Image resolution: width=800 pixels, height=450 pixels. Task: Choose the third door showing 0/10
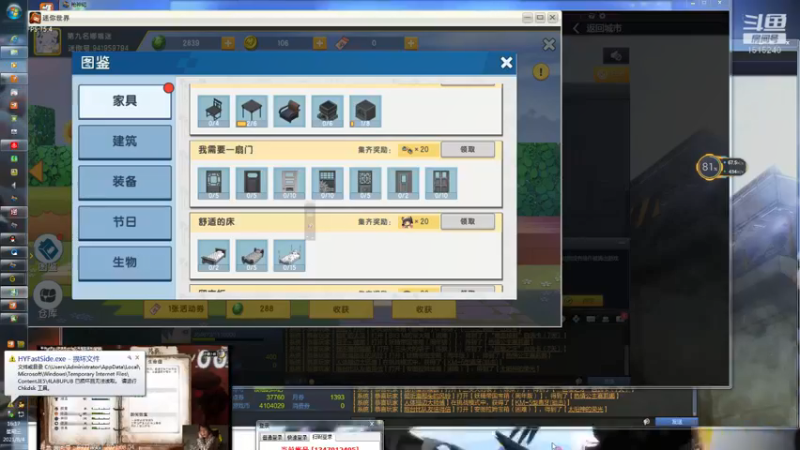point(289,183)
